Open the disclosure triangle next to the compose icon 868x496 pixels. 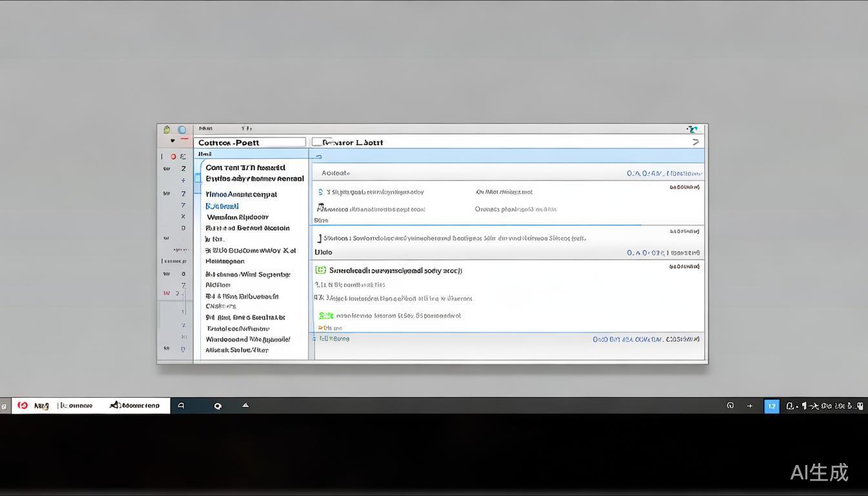pyautogui.click(x=172, y=140)
